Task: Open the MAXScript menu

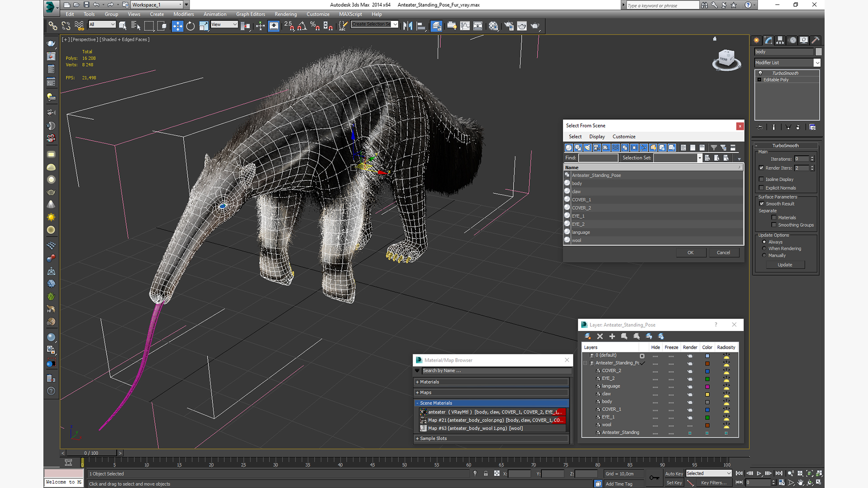Action: [x=350, y=14]
